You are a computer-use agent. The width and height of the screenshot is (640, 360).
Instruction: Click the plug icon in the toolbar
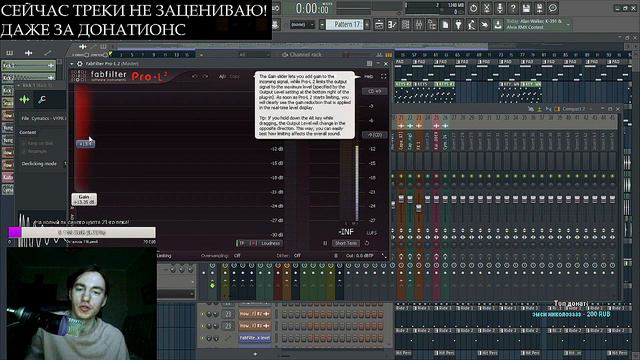(458, 25)
